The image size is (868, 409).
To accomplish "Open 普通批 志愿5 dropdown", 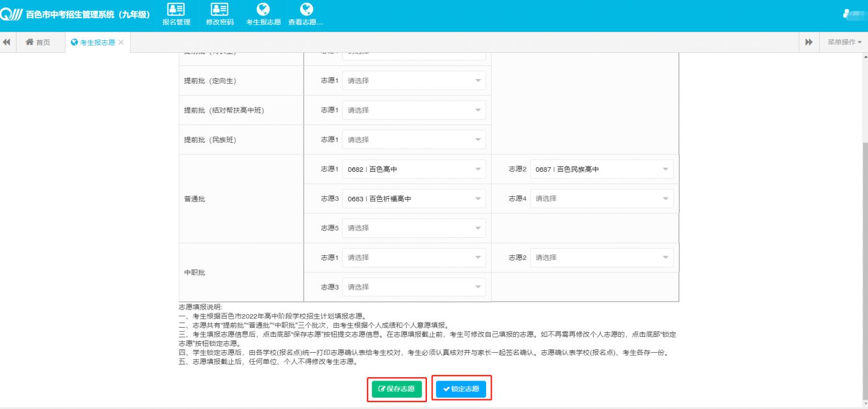I will pyautogui.click(x=414, y=228).
